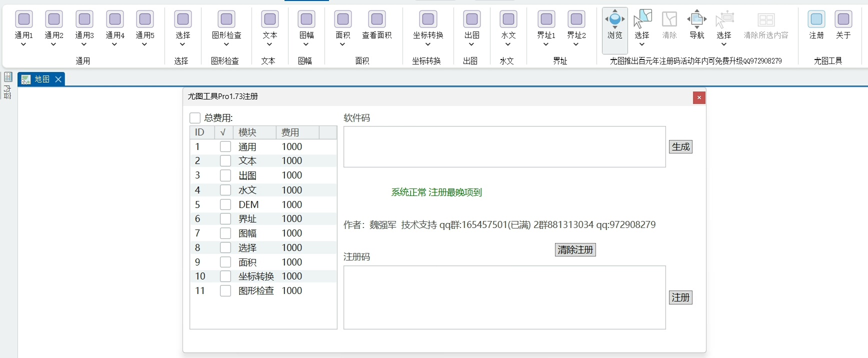This screenshot has width=868, height=358.
Task: Click the 图形检查 ribbon icon
Action: pos(226,20)
